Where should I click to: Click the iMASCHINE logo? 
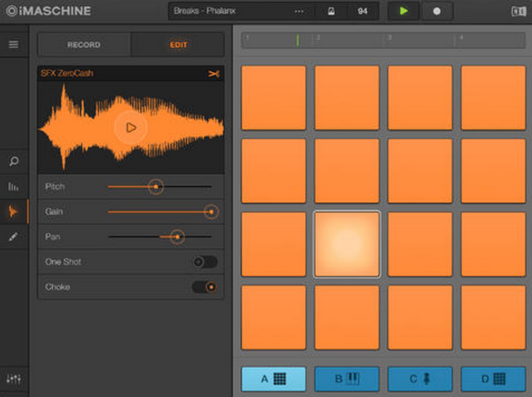[x=48, y=11]
